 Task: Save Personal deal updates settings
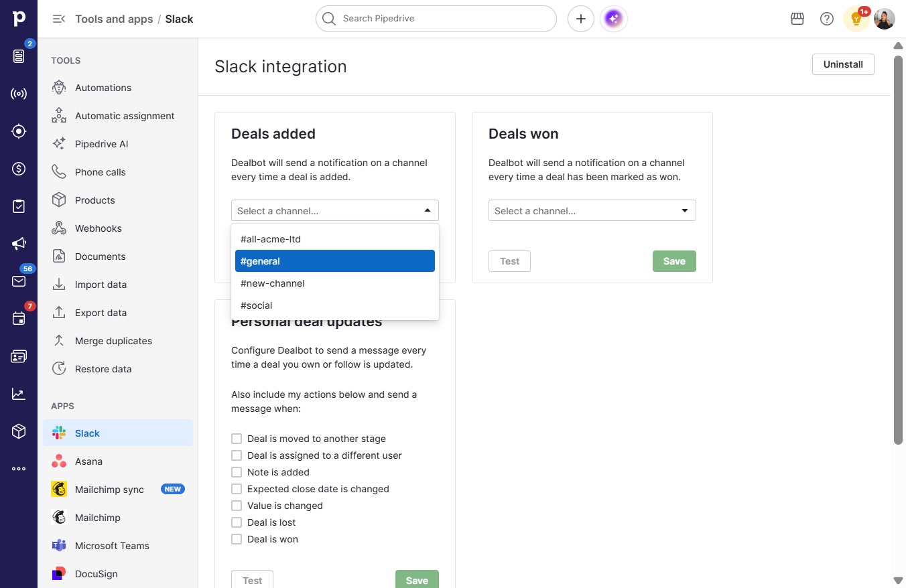coord(417,580)
